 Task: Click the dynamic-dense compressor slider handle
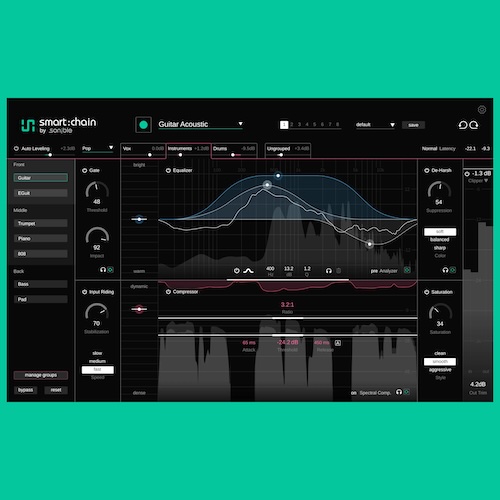coord(139,309)
